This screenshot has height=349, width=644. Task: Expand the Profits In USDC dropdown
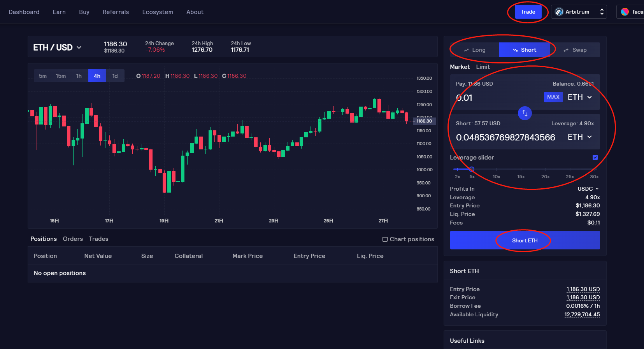[x=588, y=189]
